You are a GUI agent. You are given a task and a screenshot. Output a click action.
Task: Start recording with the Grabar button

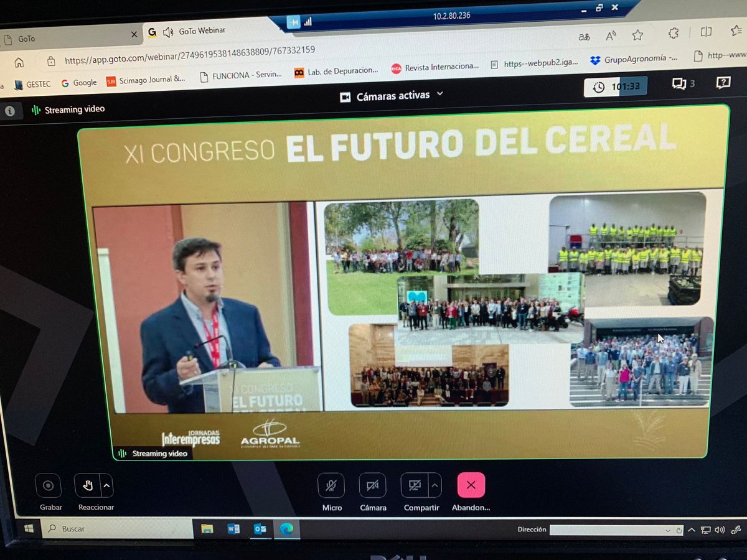coord(48,486)
